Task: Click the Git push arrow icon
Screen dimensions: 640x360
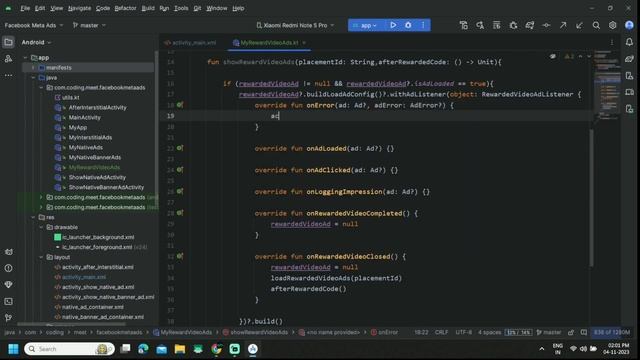Action: 563,25
